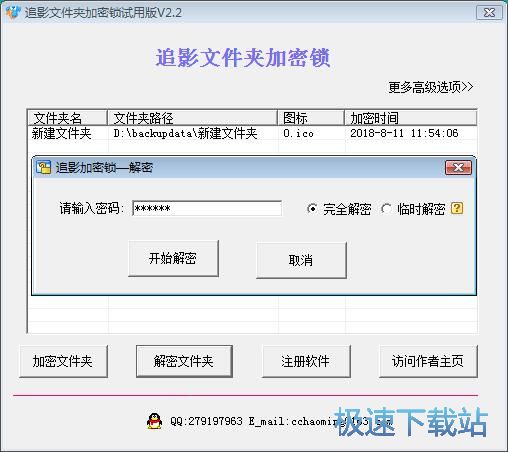Click the 图标 column header

311,117
